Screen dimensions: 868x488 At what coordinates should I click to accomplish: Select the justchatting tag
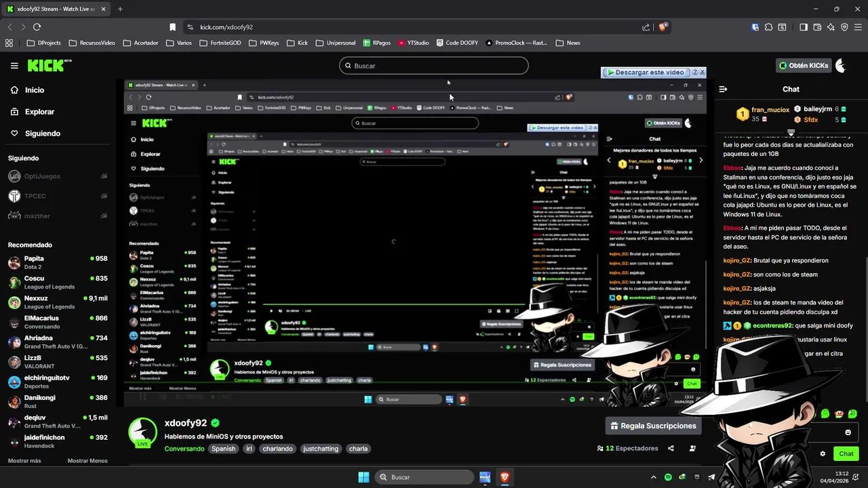coord(321,449)
